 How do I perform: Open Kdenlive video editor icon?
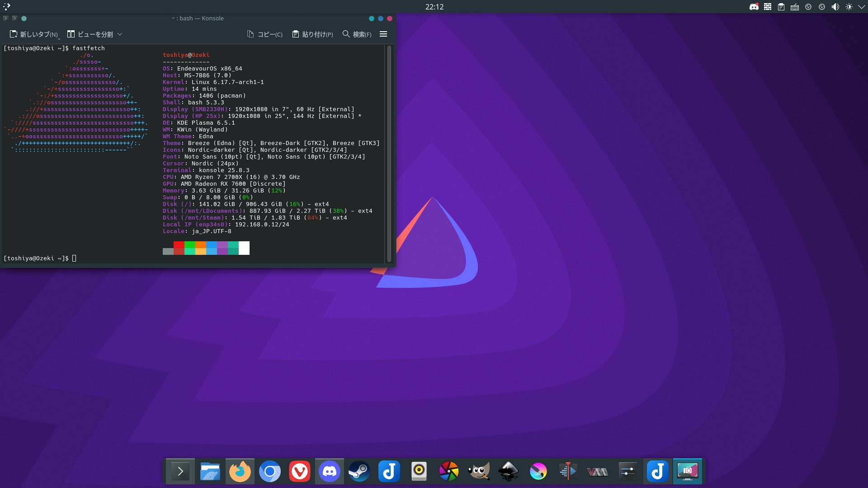pyautogui.click(x=568, y=472)
